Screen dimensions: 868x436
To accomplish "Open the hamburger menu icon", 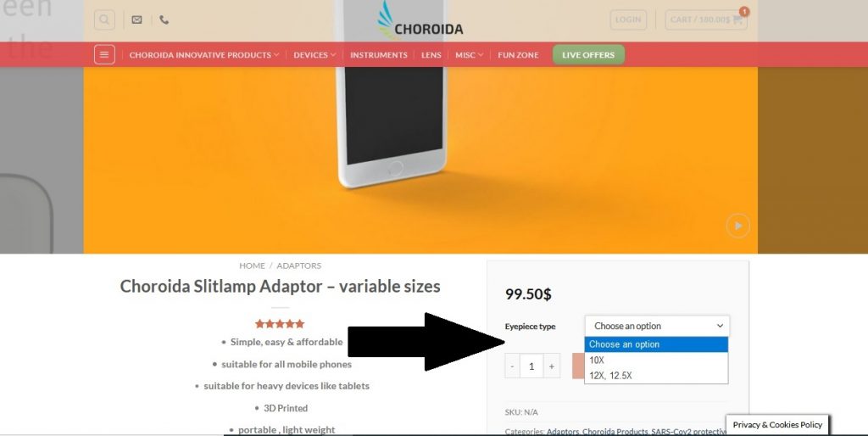I will pos(104,55).
